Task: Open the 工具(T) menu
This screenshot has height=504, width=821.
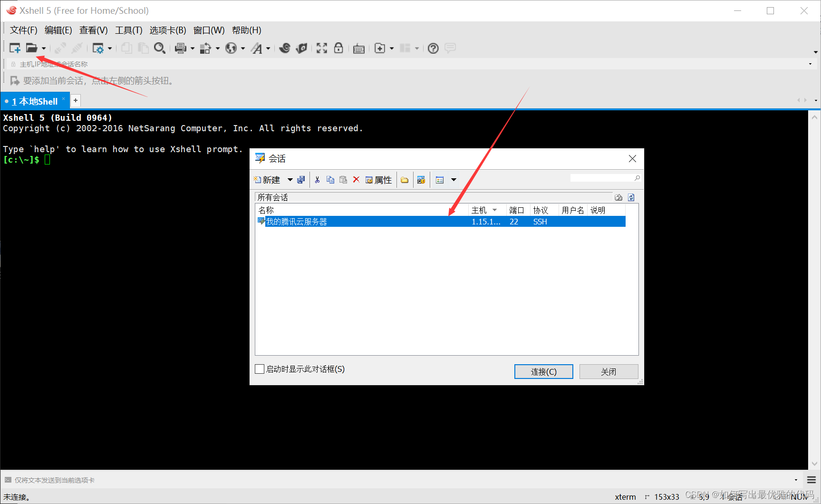Action: coord(129,30)
